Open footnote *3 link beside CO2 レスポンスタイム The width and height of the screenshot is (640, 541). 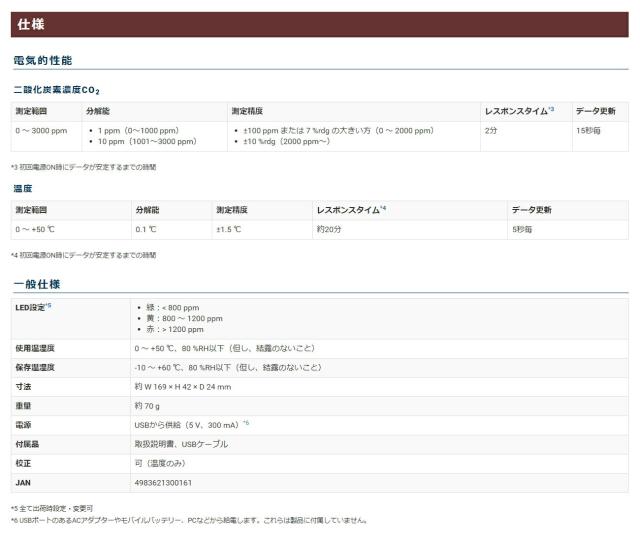click(x=551, y=109)
